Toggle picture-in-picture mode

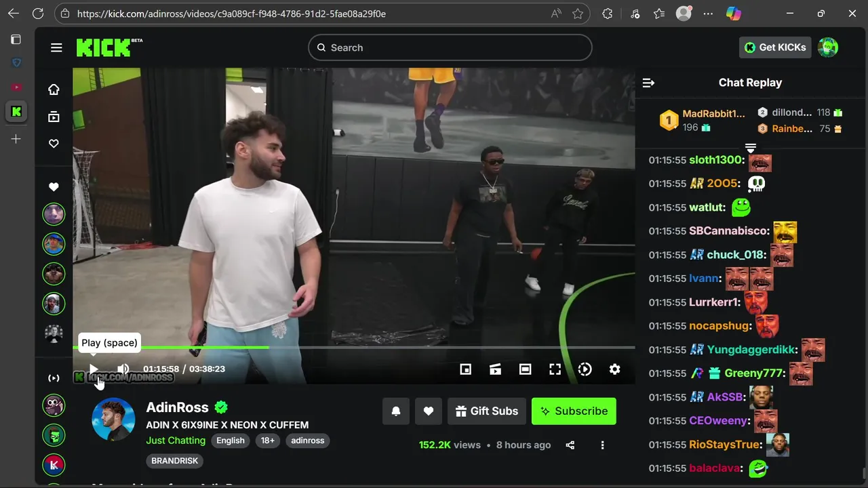(465, 369)
